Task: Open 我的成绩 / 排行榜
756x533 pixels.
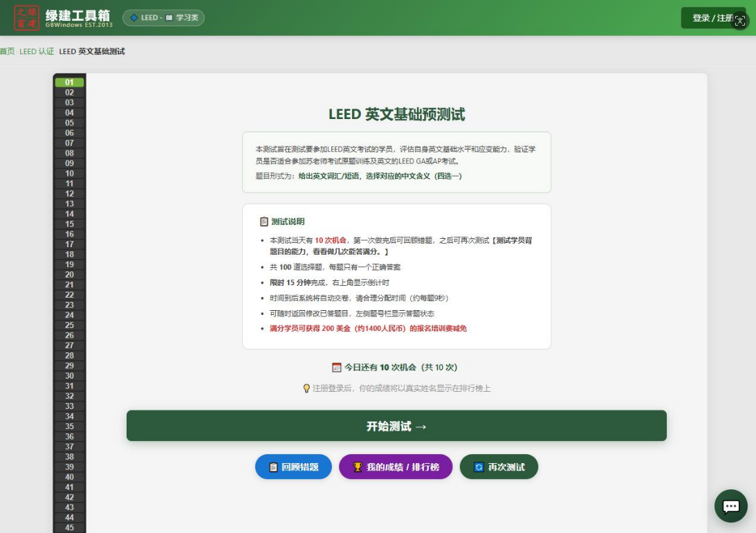Action: (396, 467)
